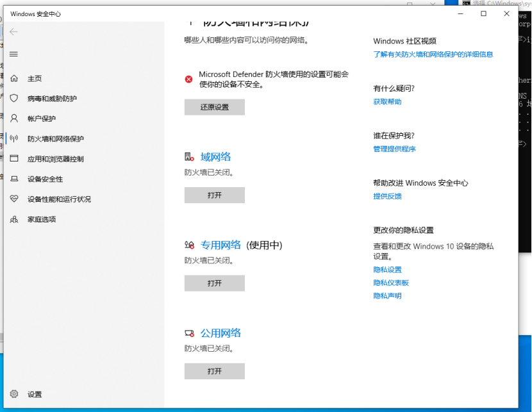Open 设备性能和运行状况 page
Image resolution: width=532 pixels, height=412 pixels.
coord(59,199)
